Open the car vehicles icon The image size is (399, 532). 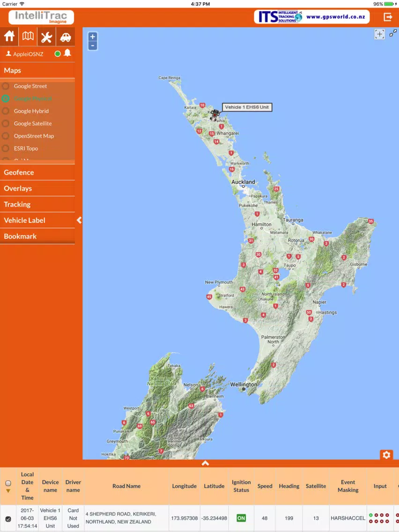(66, 37)
